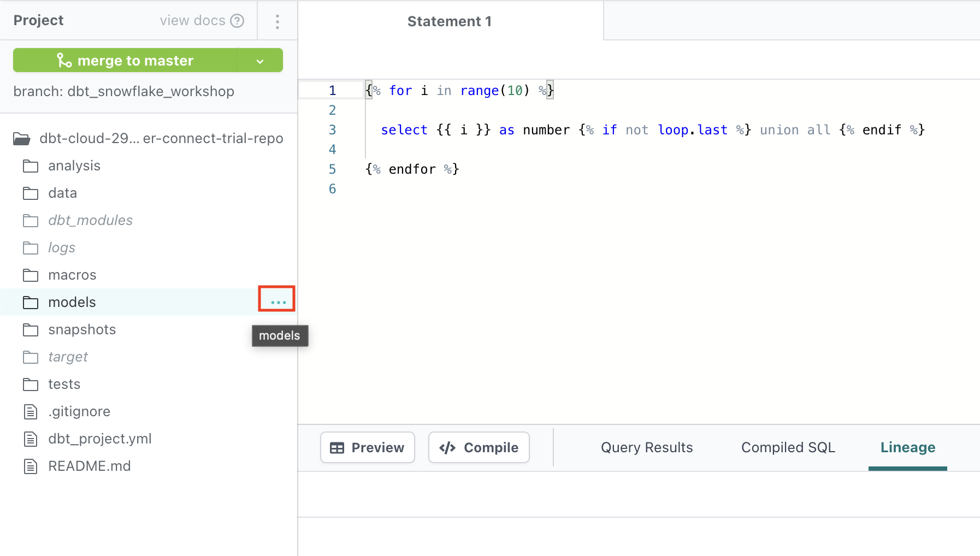980x556 pixels.
Task: Click the open root repo folder icon
Action: [22, 139]
